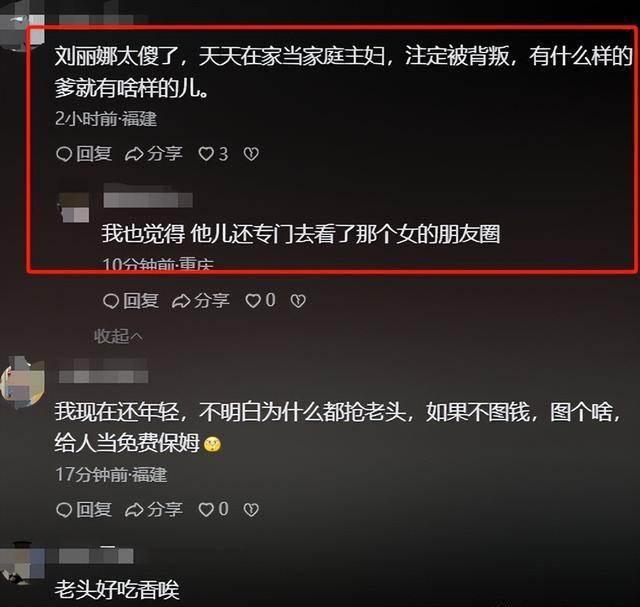The image size is (640, 607).
Task: Like the 重庆 reply with 0 likes
Action: pos(260,301)
